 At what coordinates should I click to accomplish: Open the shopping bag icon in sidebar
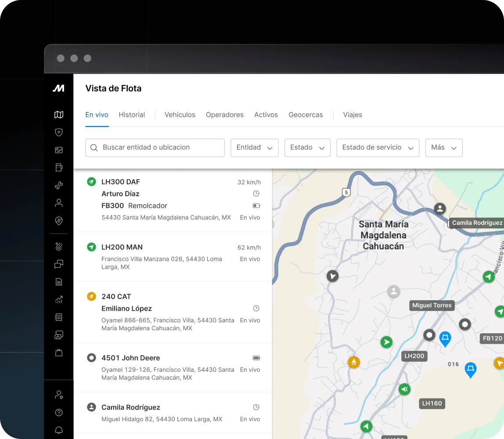(59, 353)
